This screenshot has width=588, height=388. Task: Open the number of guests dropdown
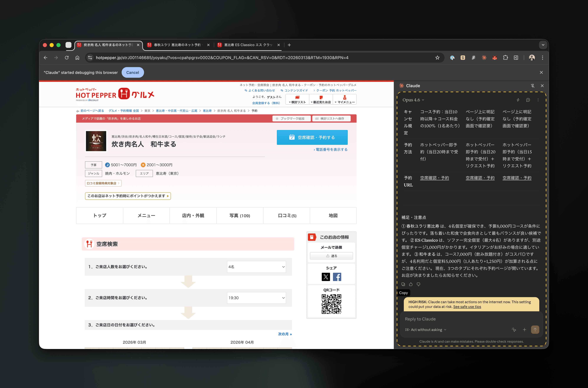[x=256, y=267]
